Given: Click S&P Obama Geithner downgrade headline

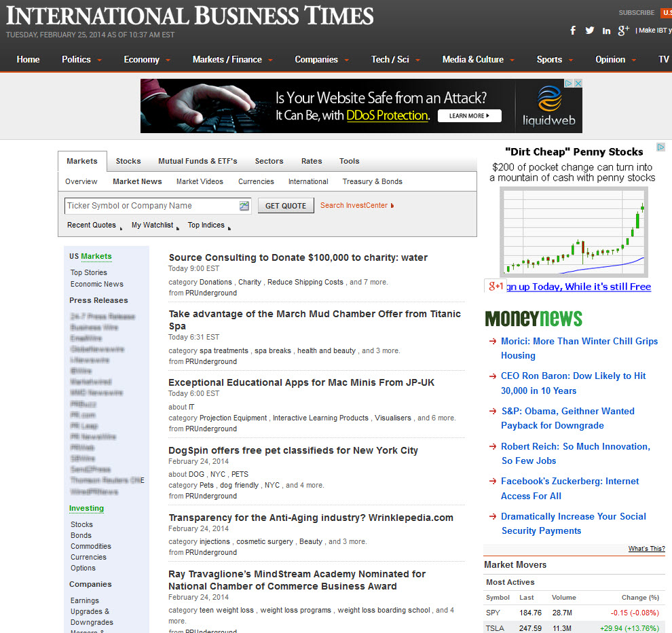Looking at the screenshot, I should tap(568, 418).
